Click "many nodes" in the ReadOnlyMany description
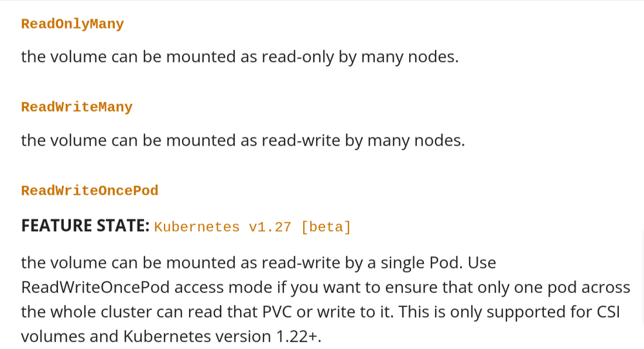Image resolution: width=644 pixels, height=349 pixels. tap(409, 57)
